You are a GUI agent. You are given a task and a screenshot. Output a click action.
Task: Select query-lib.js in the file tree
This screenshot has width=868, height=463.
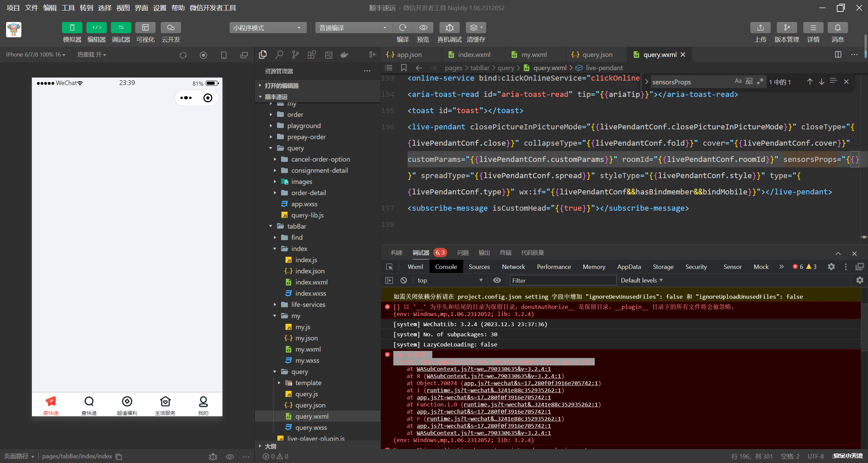click(x=307, y=215)
